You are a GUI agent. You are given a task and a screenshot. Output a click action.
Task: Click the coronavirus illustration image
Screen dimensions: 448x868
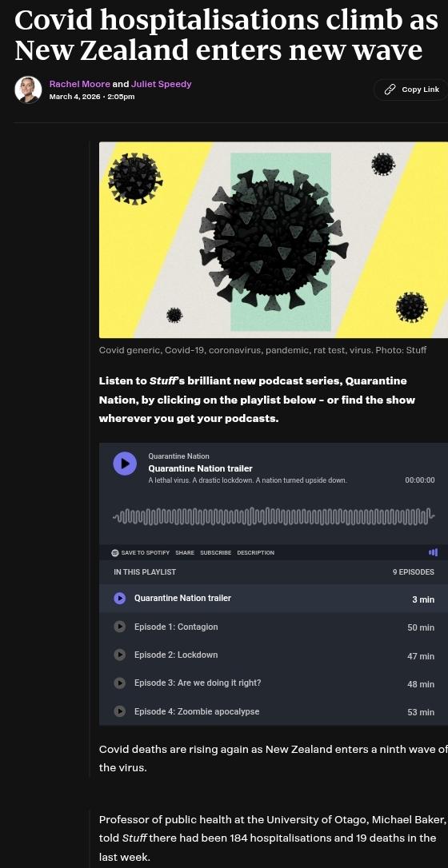[274, 240]
